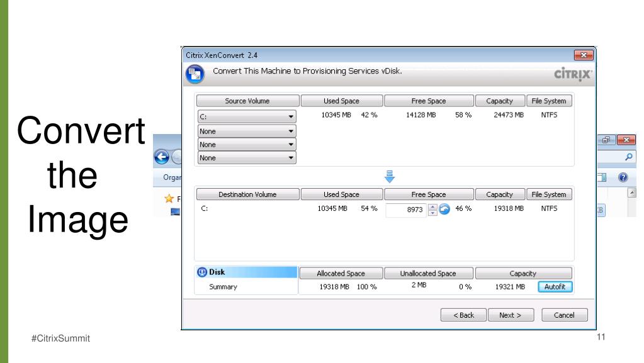Decrease free space with stepper down arrow
This screenshot has width=644, height=363.
pyautogui.click(x=432, y=213)
